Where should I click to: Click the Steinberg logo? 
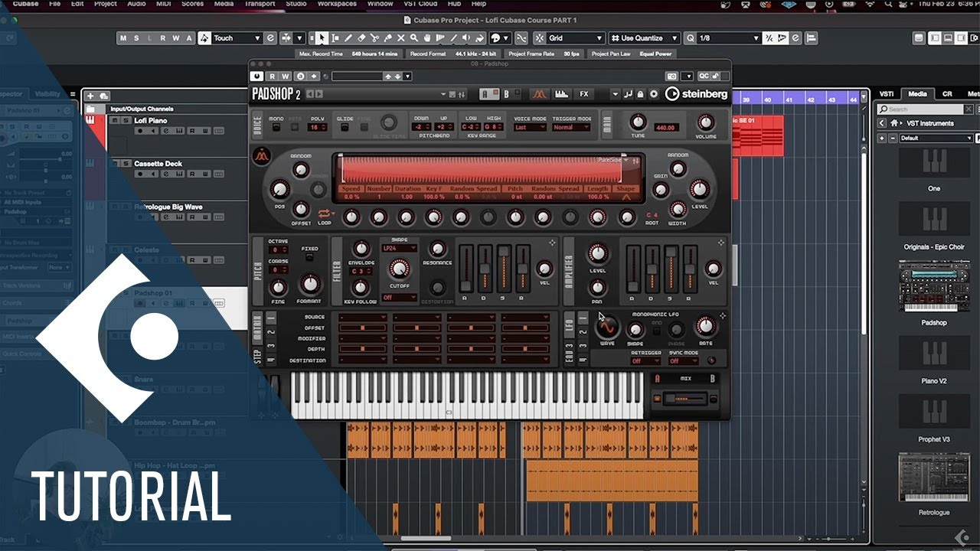(x=696, y=94)
